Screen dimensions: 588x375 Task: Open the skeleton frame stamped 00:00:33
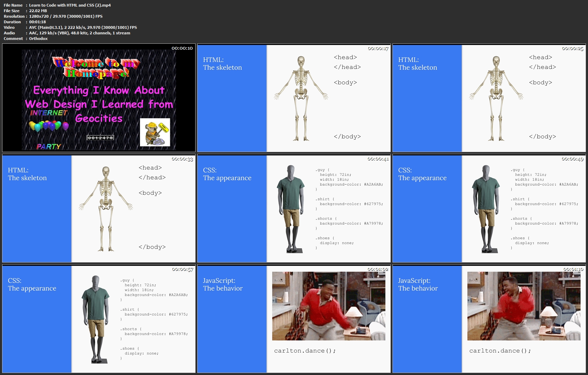click(x=99, y=208)
